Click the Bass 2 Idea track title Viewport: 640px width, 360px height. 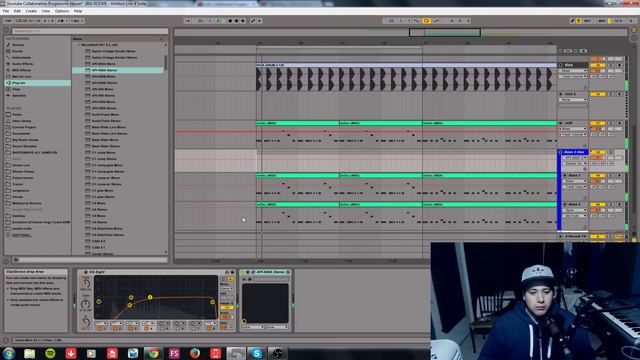pos(575,152)
